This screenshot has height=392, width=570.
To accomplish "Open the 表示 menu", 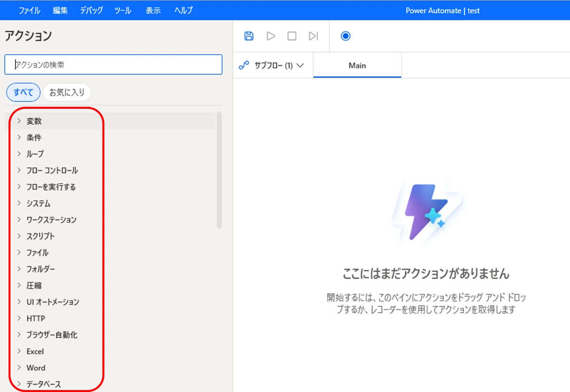I will pyautogui.click(x=153, y=10).
